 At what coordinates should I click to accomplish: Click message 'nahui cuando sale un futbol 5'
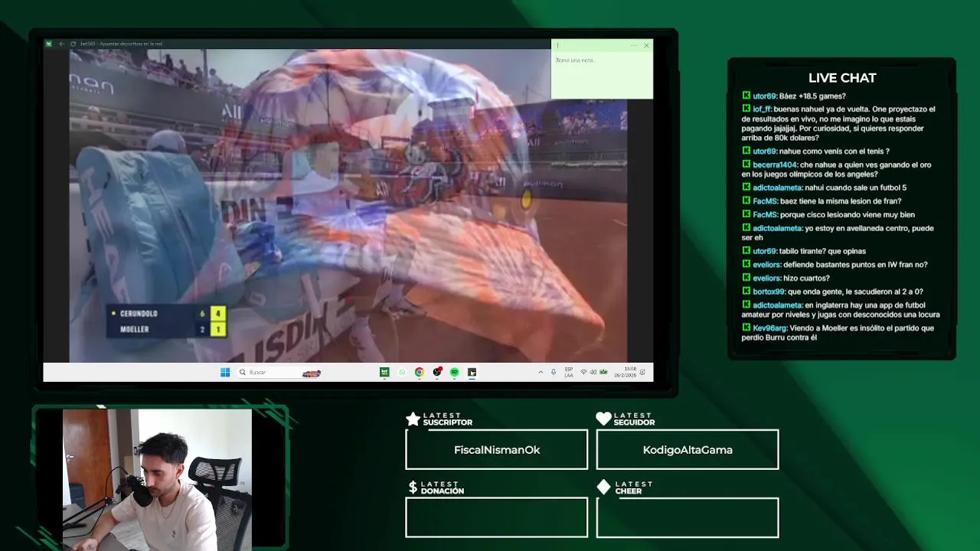pos(855,188)
